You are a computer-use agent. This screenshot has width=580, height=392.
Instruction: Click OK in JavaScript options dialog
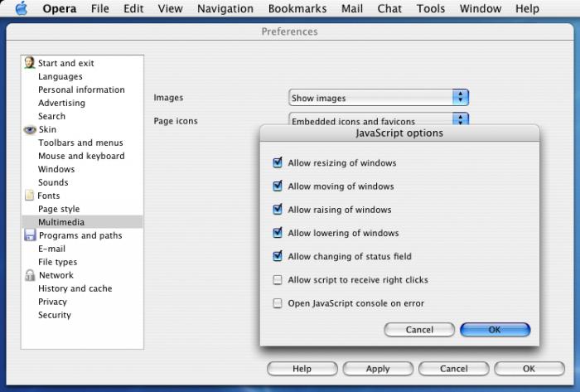pos(495,330)
